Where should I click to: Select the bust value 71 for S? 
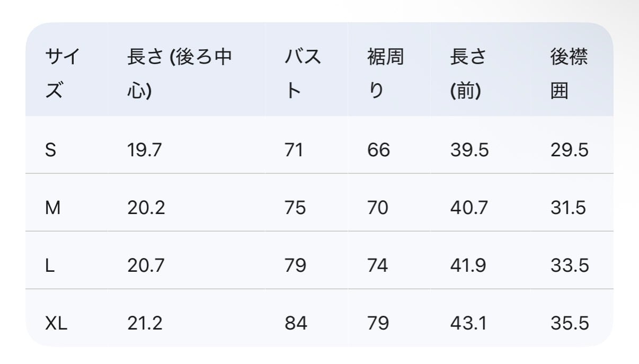294,150
